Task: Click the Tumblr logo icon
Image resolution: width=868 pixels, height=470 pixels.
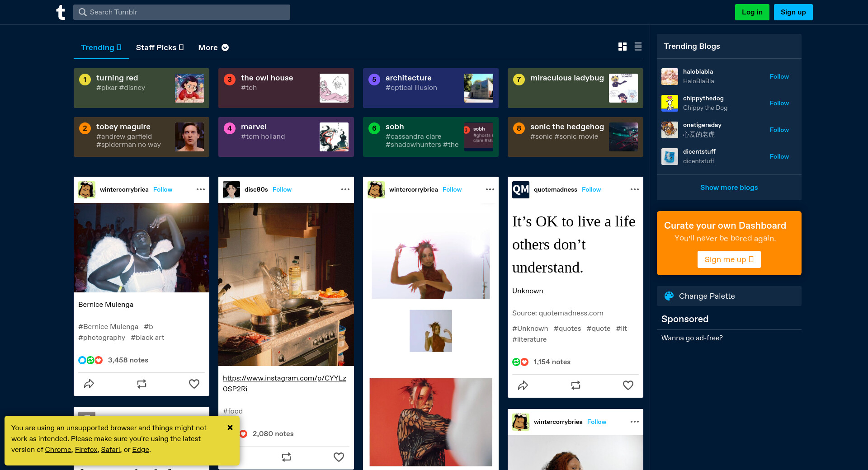Action: pyautogui.click(x=61, y=12)
